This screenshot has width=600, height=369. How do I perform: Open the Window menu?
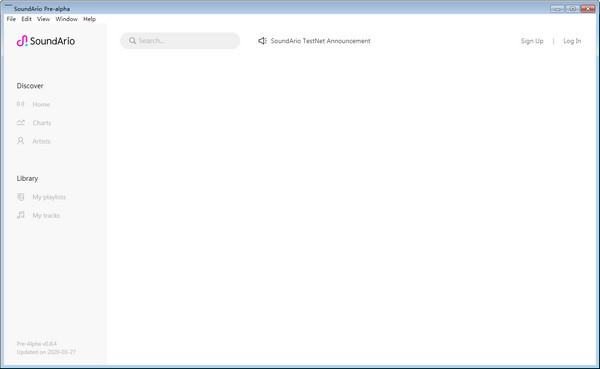click(67, 19)
